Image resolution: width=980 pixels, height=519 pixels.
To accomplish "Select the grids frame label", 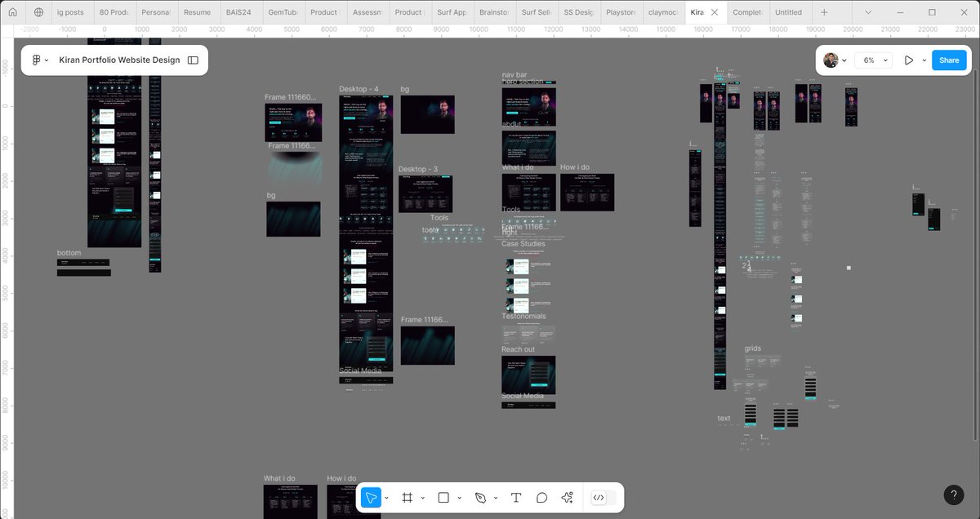I will [x=752, y=348].
